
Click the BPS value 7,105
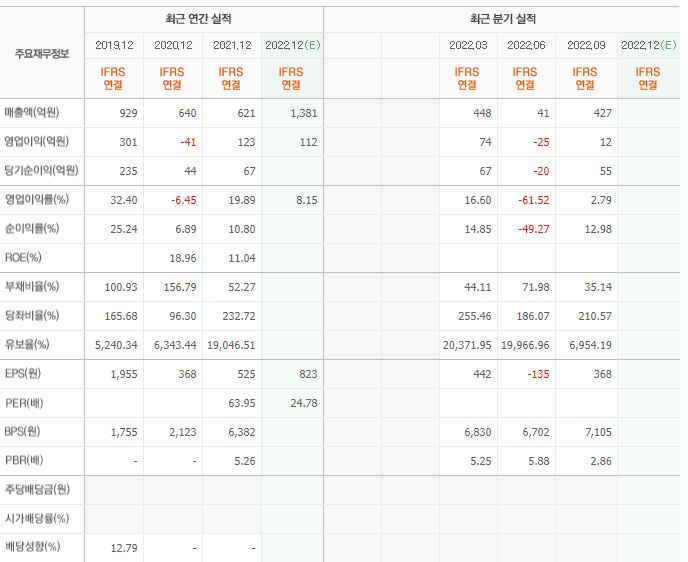(598, 432)
